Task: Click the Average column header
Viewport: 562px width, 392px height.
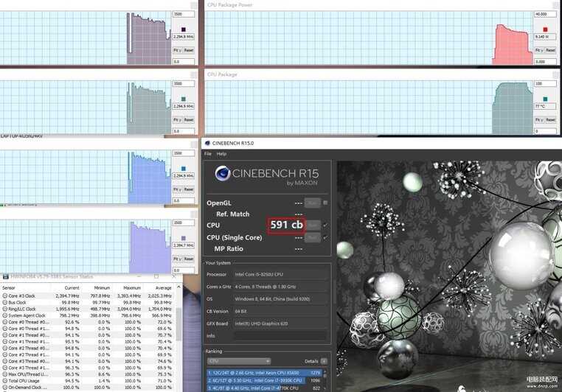Action: point(164,288)
